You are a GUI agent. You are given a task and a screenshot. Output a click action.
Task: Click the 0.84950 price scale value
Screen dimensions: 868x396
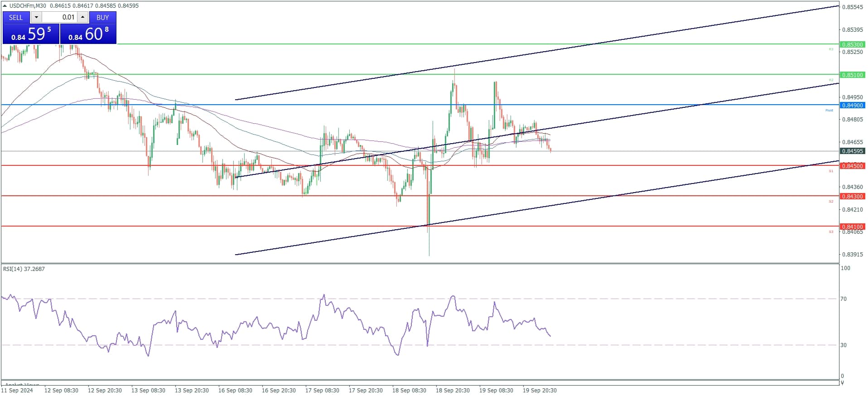coord(852,97)
